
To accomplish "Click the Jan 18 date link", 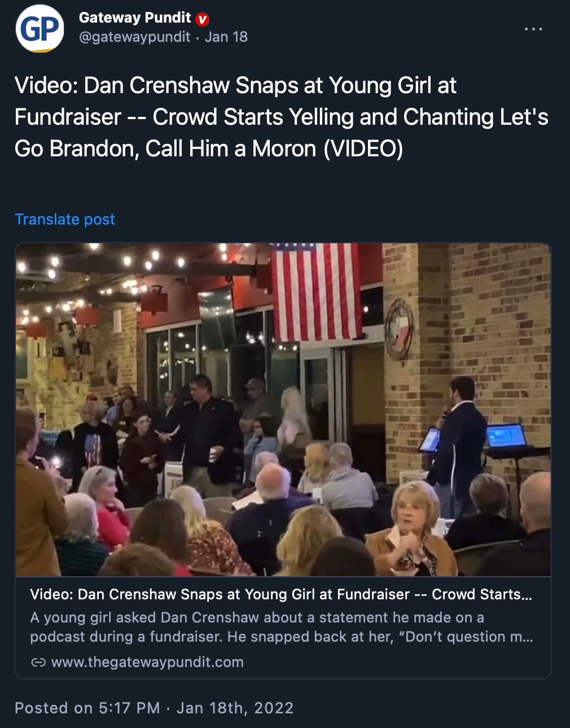I will click(x=226, y=37).
